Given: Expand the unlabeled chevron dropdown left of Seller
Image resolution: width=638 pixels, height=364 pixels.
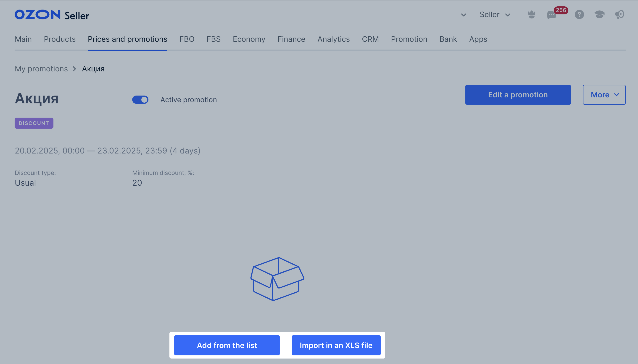Looking at the screenshot, I should pyautogui.click(x=464, y=15).
